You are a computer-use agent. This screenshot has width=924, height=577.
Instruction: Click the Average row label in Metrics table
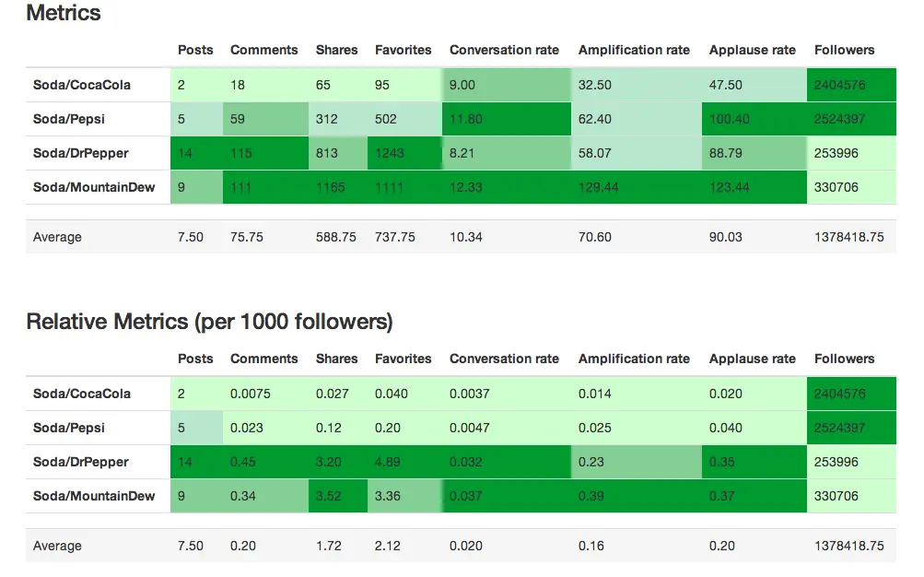57,237
